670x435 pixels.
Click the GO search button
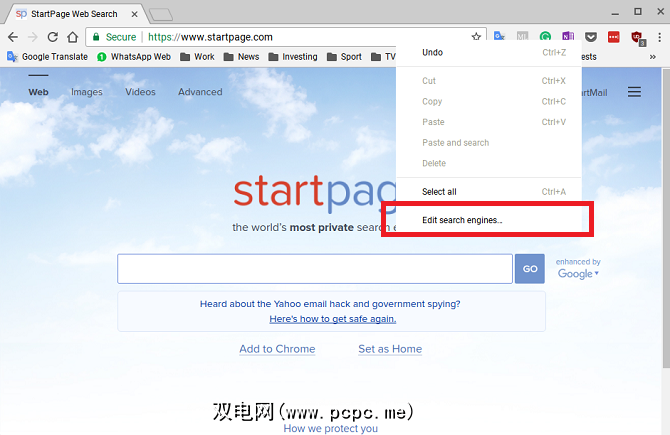point(530,269)
